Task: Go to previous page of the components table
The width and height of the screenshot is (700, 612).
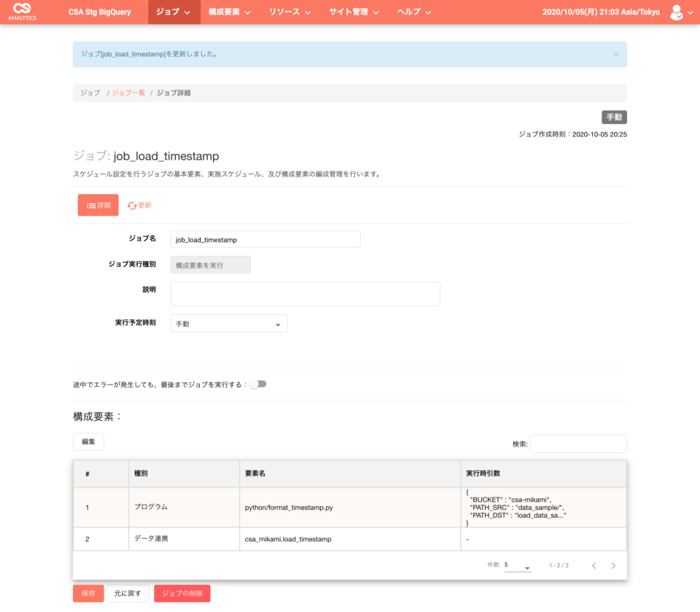Action: point(594,565)
